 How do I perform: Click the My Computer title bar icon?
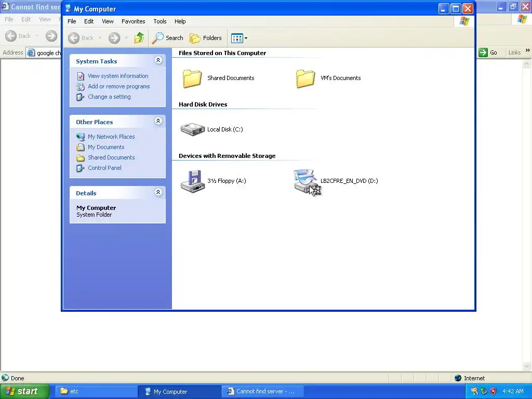click(68, 8)
